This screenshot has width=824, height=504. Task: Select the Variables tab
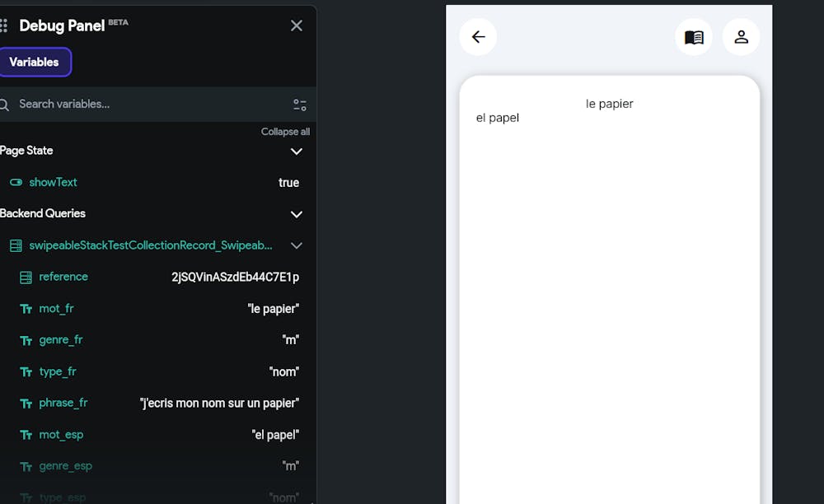point(35,62)
